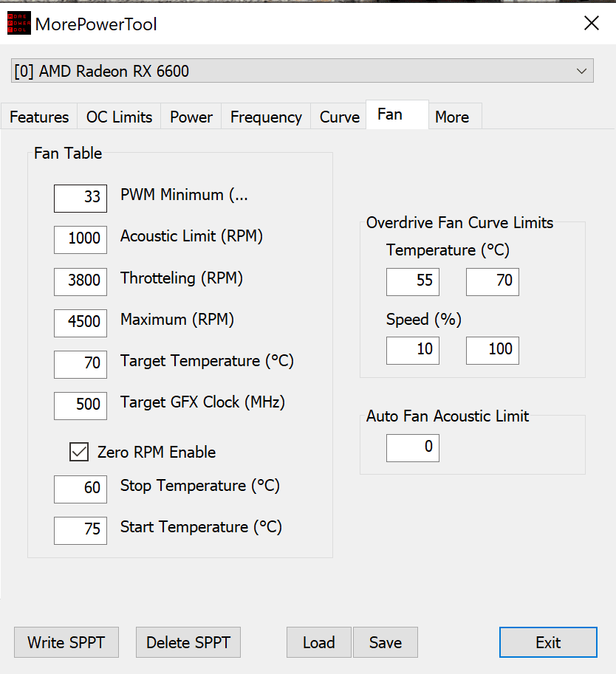This screenshot has width=616, height=674.
Task: Open the More tab
Action: pyautogui.click(x=452, y=117)
